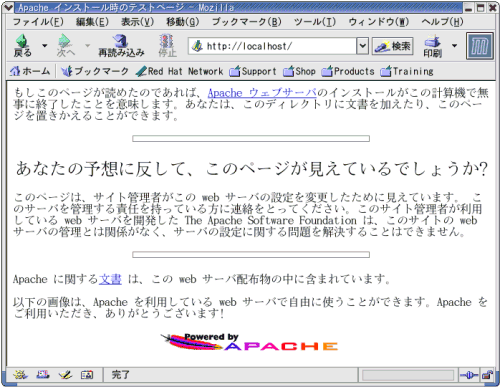The width and height of the screenshot is (500, 387).
Task: Open the Products bookmark folder
Action: pos(348,71)
